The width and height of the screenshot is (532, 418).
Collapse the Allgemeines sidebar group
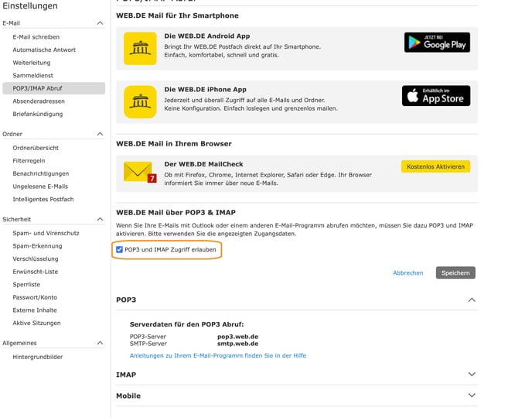(100, 343)
